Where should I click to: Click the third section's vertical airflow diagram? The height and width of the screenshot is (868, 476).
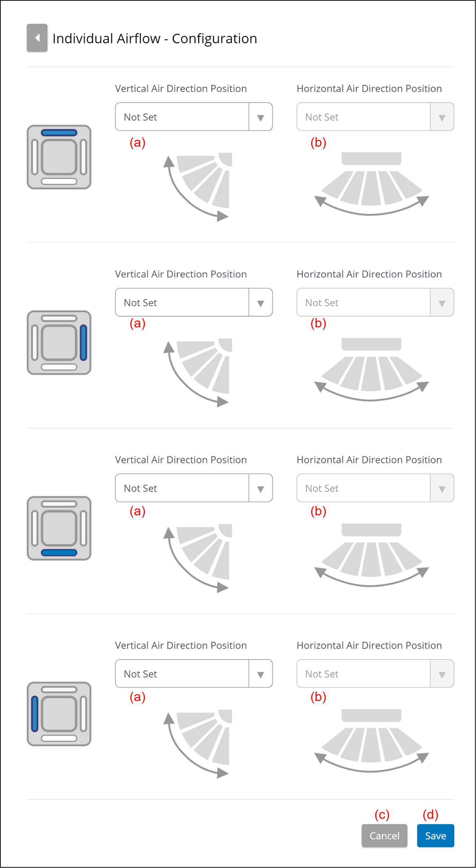(197, 558)
